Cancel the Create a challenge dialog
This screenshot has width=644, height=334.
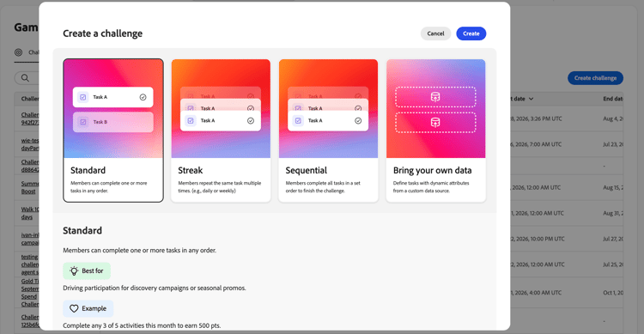435,33
